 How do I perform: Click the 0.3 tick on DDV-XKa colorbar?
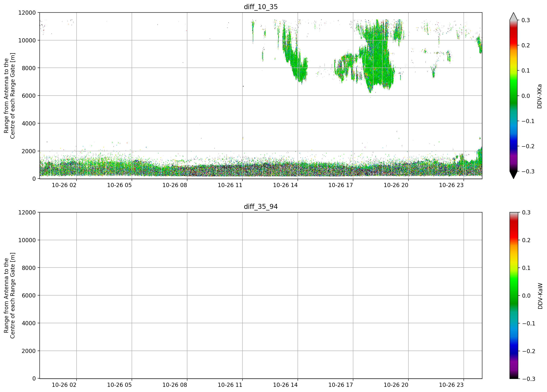(526, 20)
